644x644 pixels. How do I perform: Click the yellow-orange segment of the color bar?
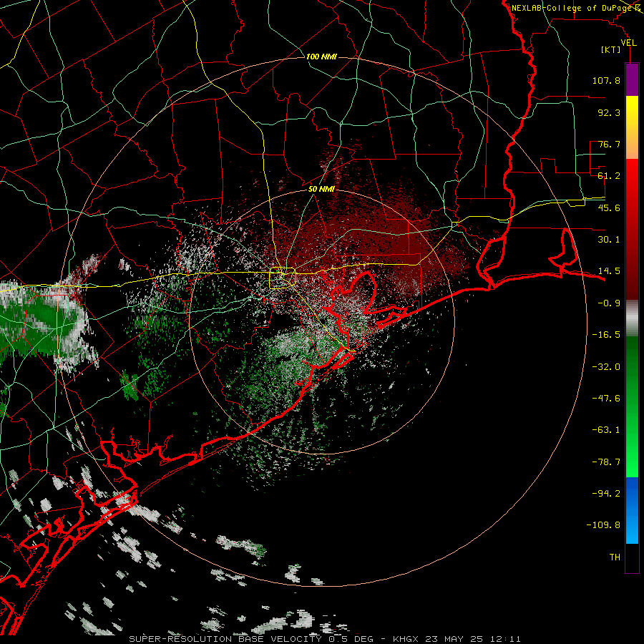[x=632, y=127]
